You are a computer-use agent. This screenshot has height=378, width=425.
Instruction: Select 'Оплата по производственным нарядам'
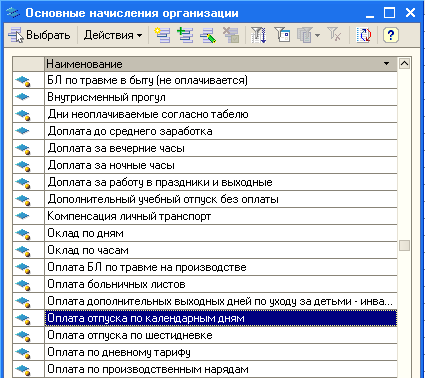click(221, 369)
